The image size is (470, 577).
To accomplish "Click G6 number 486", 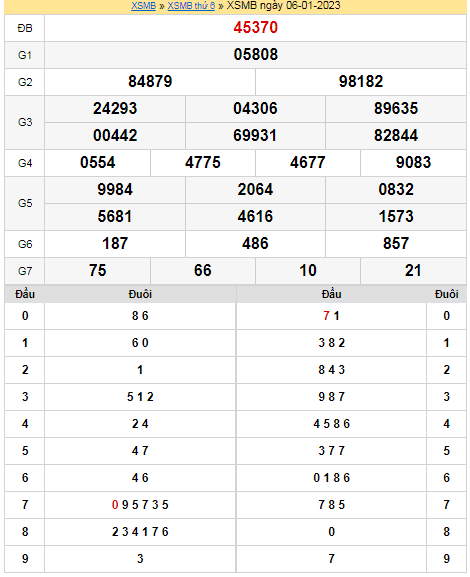I will click(x=255, y=243).
